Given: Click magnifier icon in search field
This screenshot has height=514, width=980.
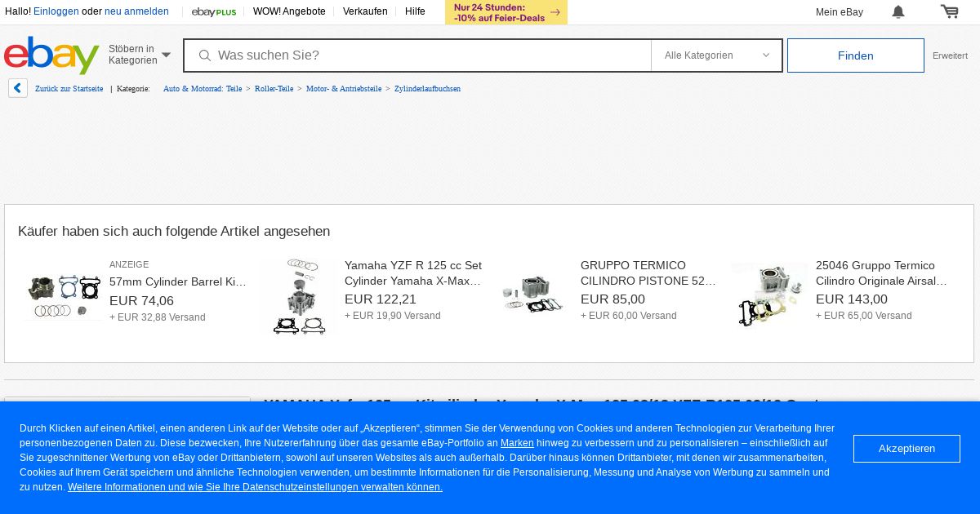Looking at the screenshot, I should pos(205,55).
